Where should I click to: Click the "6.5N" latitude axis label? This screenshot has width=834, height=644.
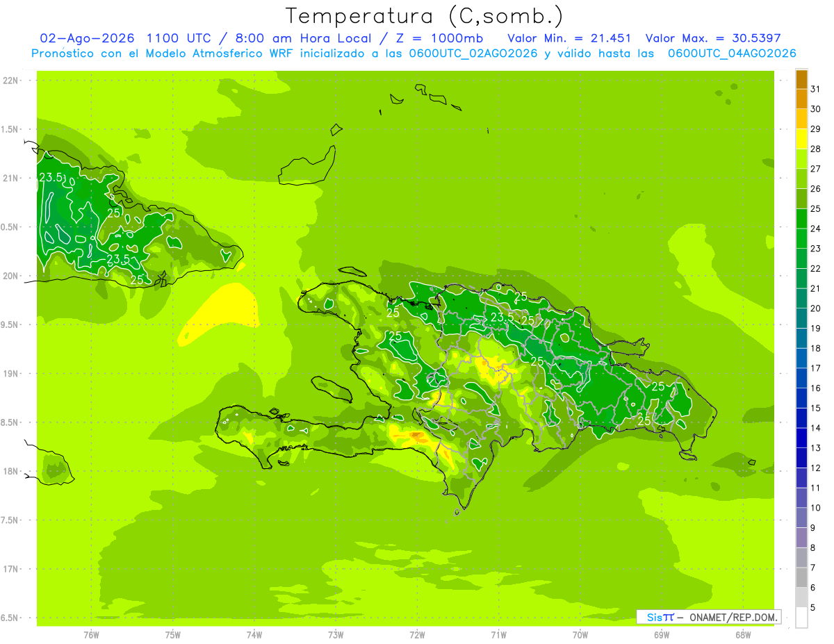10,618
